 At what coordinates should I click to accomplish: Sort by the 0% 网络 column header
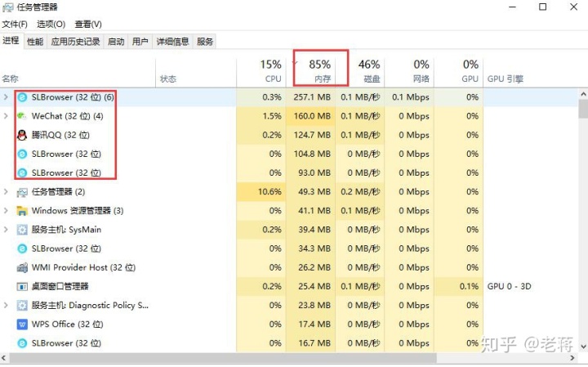[x=409, y=74]
